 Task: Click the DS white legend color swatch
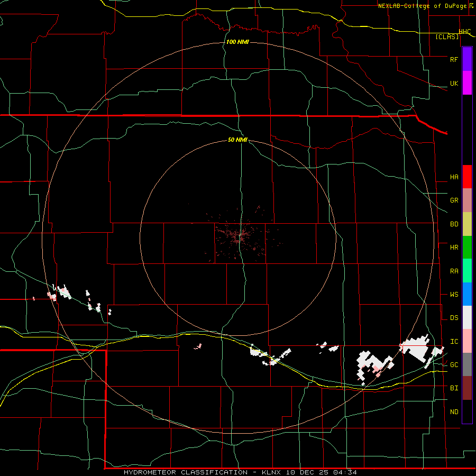tap(467, 317)
